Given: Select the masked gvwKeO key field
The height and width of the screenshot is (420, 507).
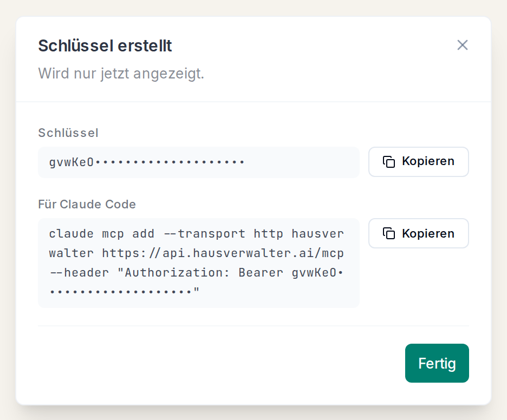Looking at the screenshot, I should point(199,162).
